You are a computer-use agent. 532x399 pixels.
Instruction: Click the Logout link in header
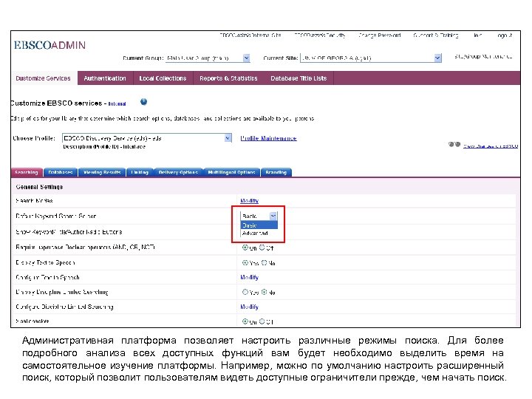pyautogui.click(x=505, y=35)
